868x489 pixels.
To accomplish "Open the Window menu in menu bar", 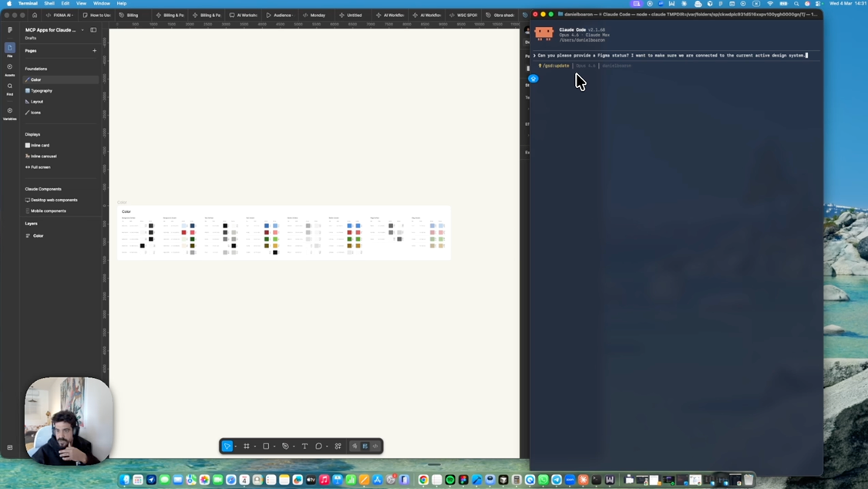I will click(101, 3).
